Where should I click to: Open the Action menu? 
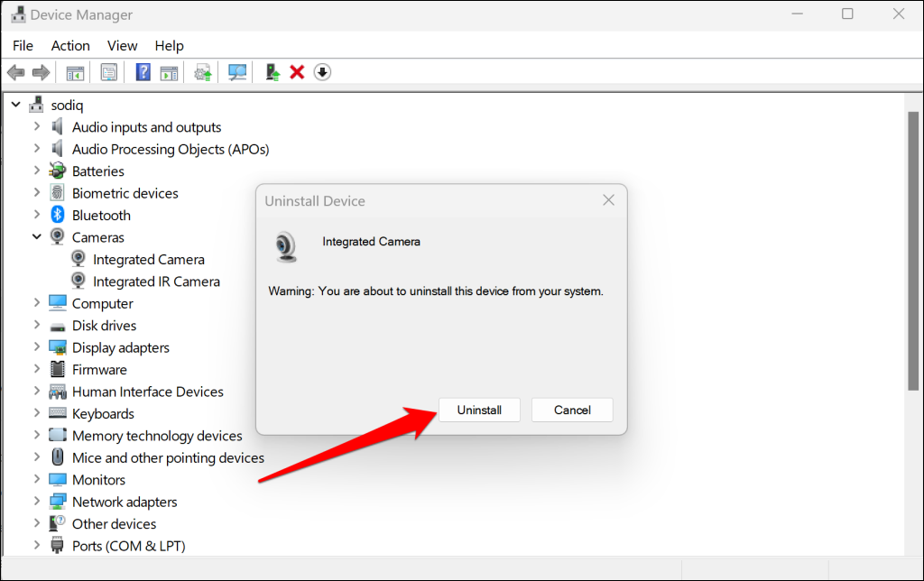coord(70,45)
